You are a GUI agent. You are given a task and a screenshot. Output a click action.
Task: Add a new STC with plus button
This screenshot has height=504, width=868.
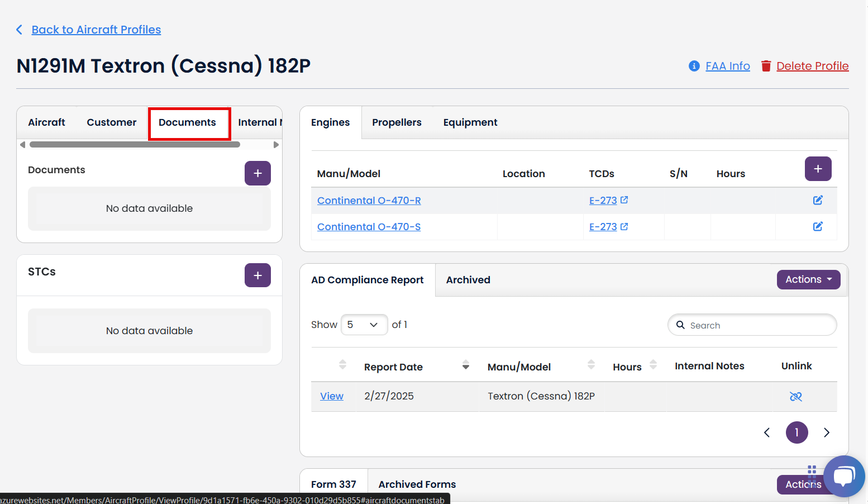click(257, 275)
